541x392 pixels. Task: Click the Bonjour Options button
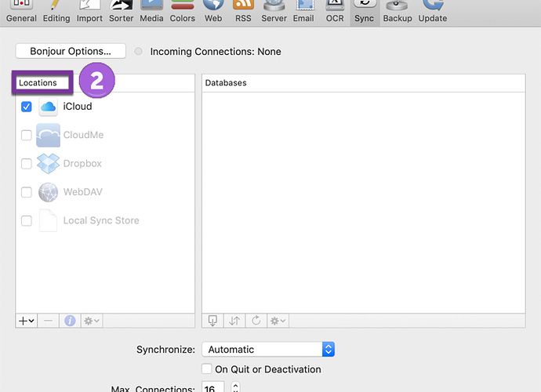(x=71, y=51)
